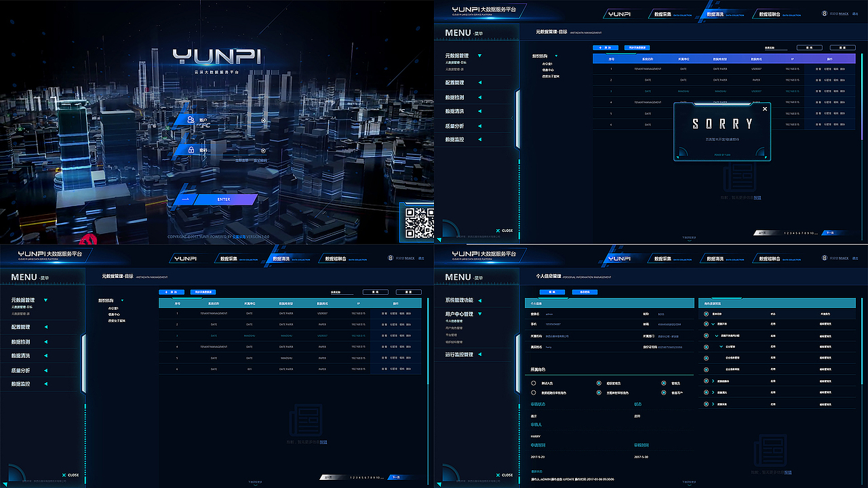Click the sidebar collapse handle on the SORRY screen

[x=517, y=118]
